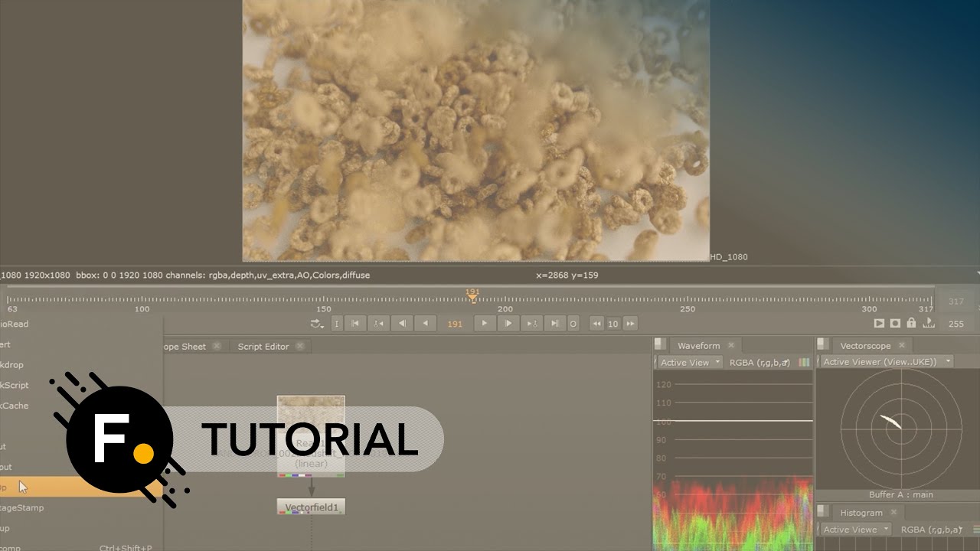The image size is (980, 551).
Task: Click the current frame field showing 191
Action: click(x=455, y=324)
